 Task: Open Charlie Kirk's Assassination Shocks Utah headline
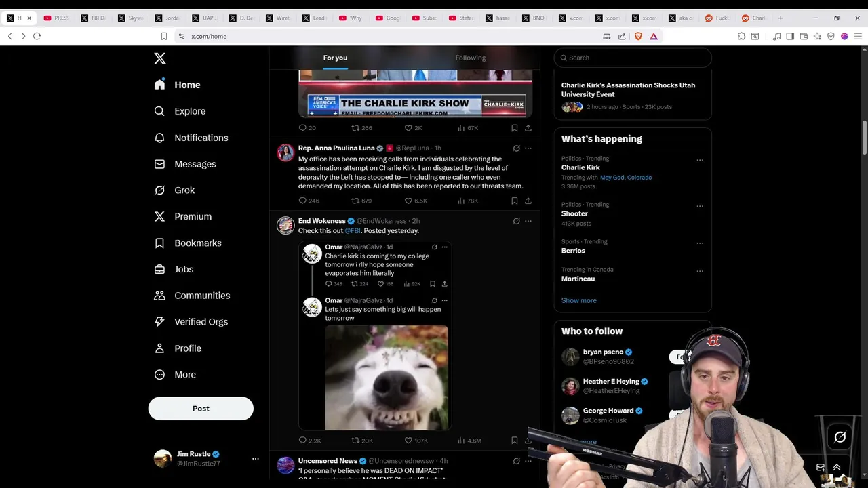pos(628,90)
